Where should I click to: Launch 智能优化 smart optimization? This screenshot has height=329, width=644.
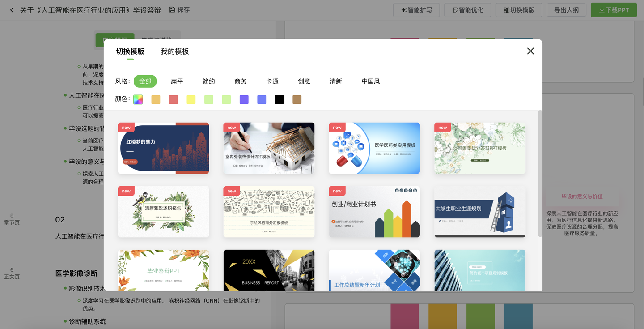tap(467, 10)
